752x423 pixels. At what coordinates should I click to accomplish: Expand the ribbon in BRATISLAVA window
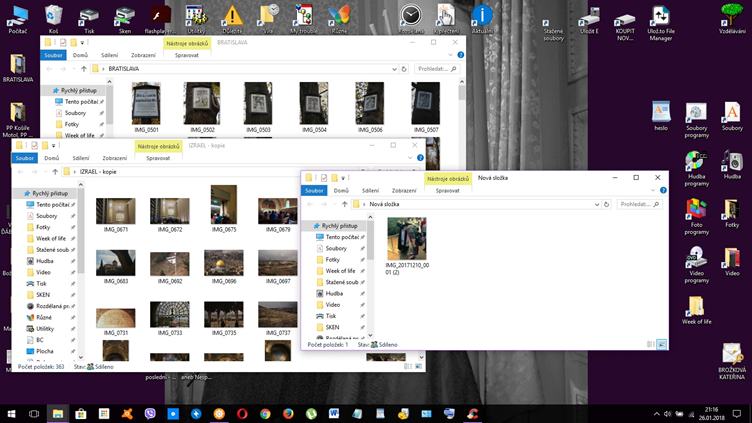pos(450,55)
